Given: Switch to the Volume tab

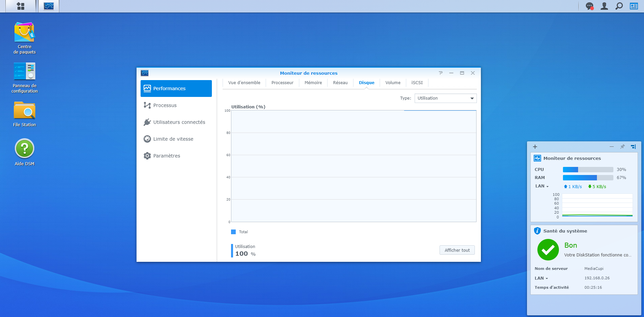Looking at the screenshot, I should (393, 83).
